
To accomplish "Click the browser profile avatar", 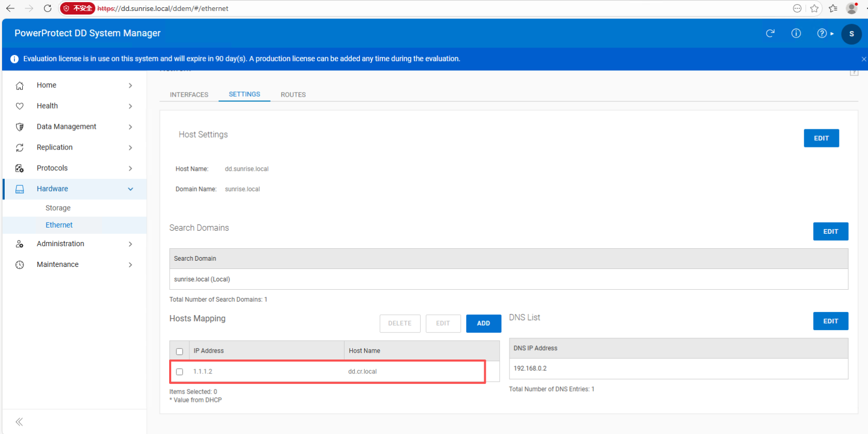I will click(851, 8).
